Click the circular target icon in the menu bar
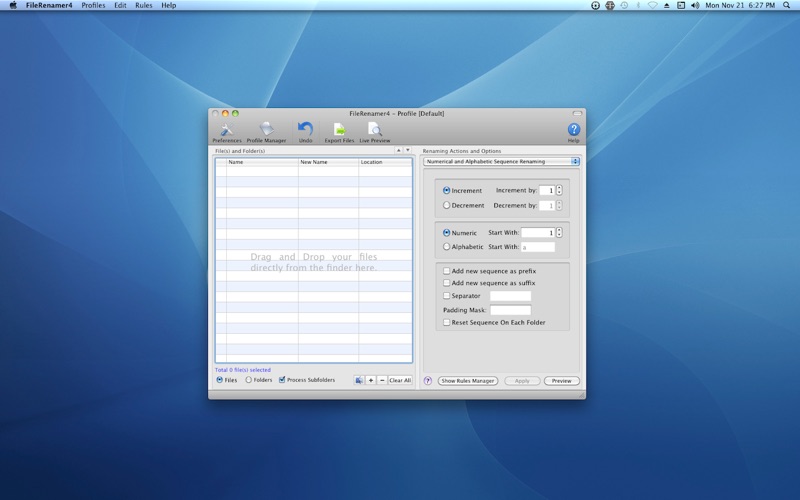This screenshot has height=500, width=800. point(595,5)
